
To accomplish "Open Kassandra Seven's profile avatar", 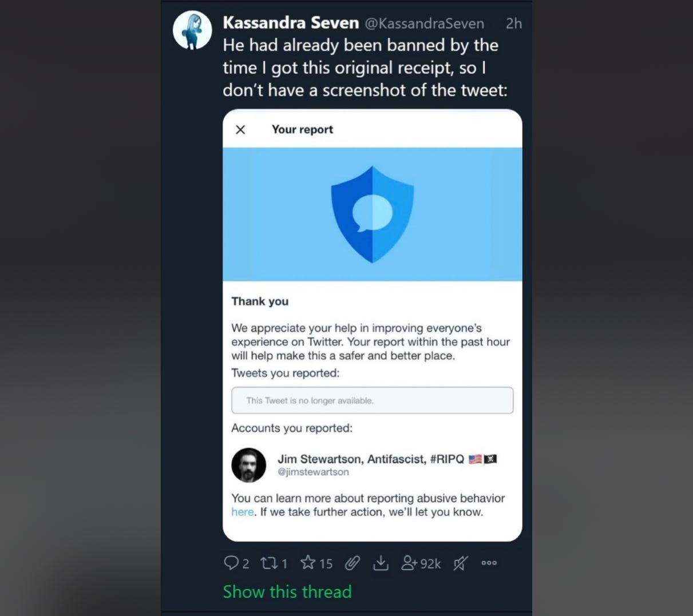I will click(192, 30).
